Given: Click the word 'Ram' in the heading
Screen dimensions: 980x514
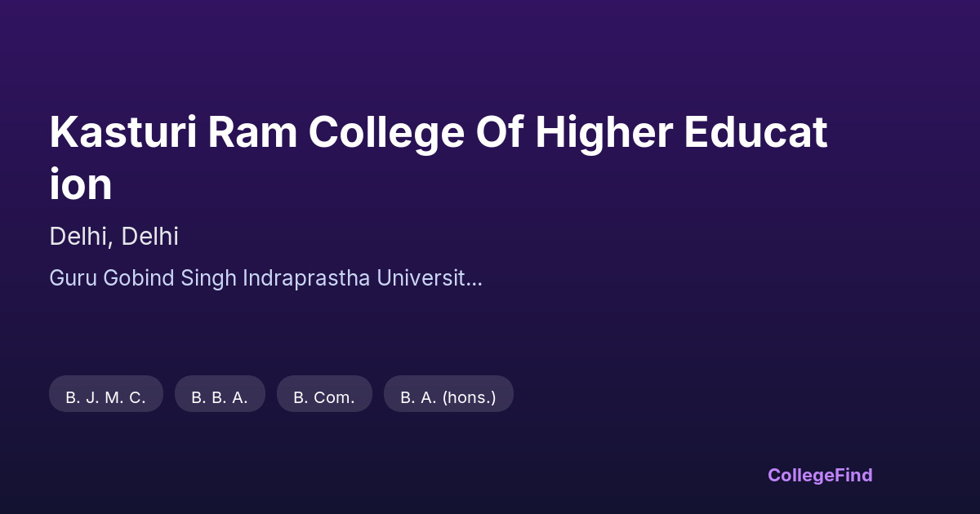Looking at the screenshot, I should (x=251, y=132).
